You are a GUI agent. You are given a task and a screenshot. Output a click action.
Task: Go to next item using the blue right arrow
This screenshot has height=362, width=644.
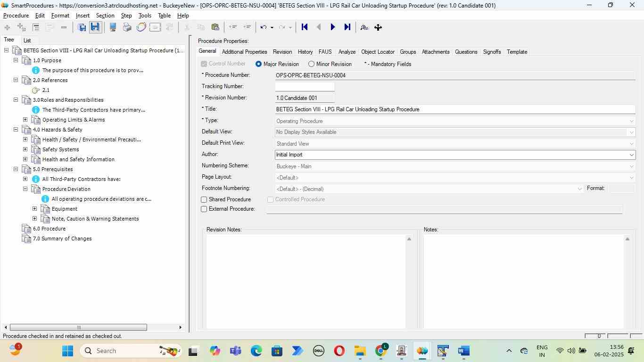pos(333,27)
